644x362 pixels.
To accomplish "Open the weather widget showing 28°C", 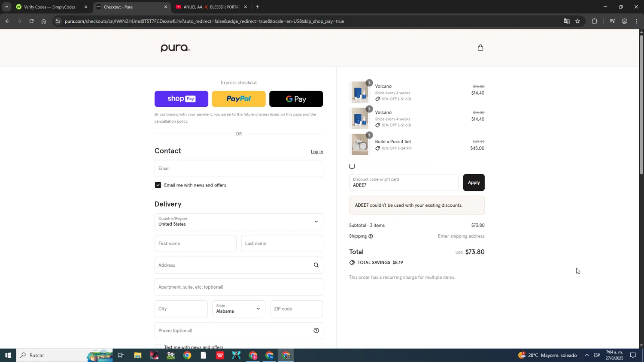I will pos(547,356).
